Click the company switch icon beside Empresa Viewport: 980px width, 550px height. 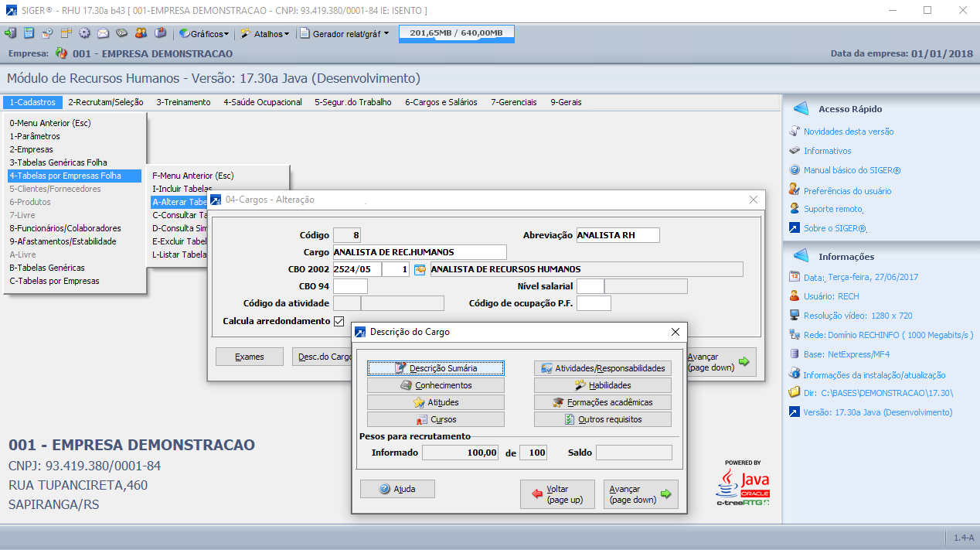click(x=62, y=54)
